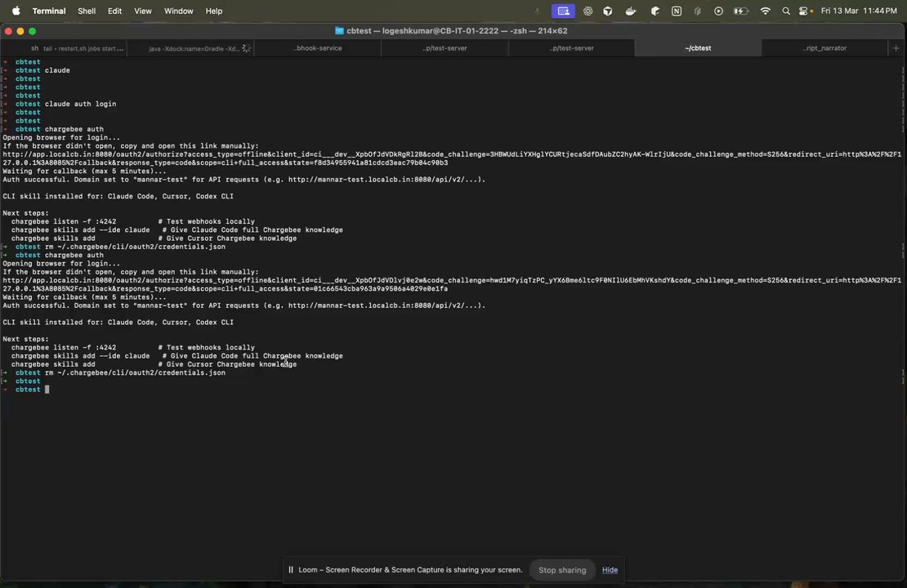Stop sharing the screen via Loom
The image size is (907, 588).
point(562,570)
